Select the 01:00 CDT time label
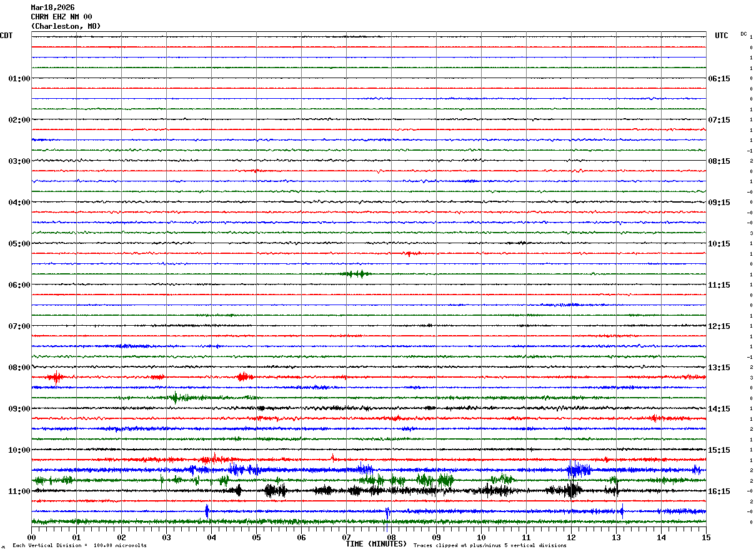The width and height of the screenshot is (756, 554). point(19,79)
